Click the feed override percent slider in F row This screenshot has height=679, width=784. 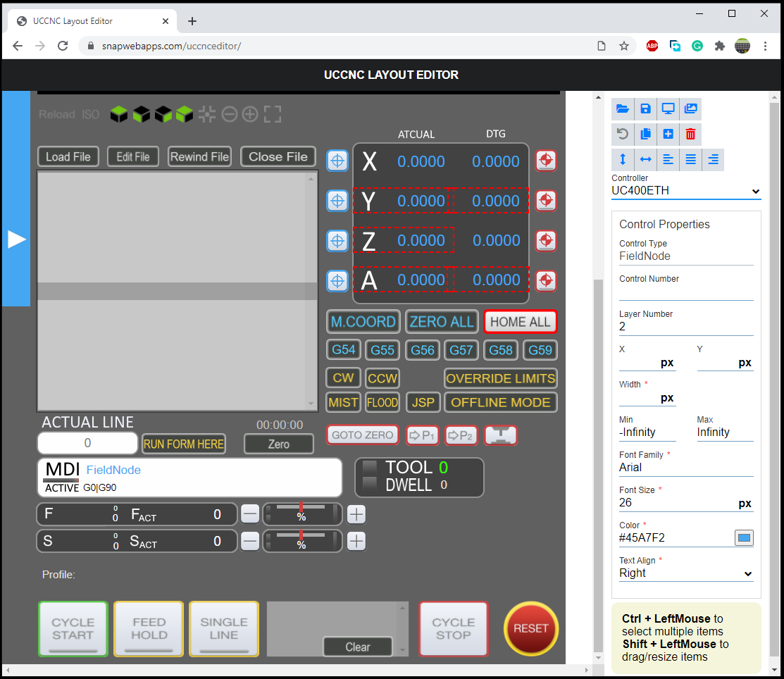point(302,514)
